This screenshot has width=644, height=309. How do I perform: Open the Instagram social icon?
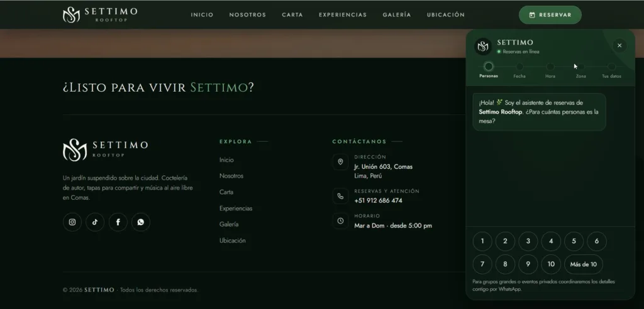72,222
